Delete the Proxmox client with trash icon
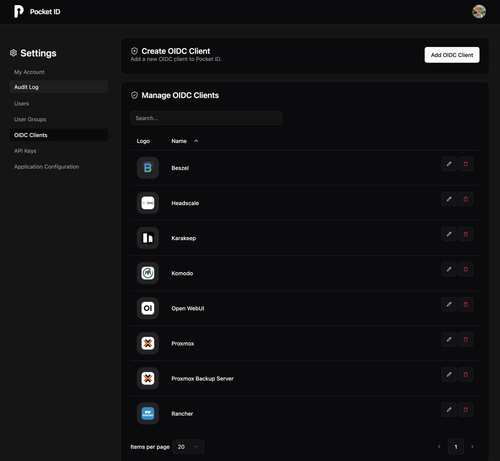 pyautogui.click(x=466, y=339)
